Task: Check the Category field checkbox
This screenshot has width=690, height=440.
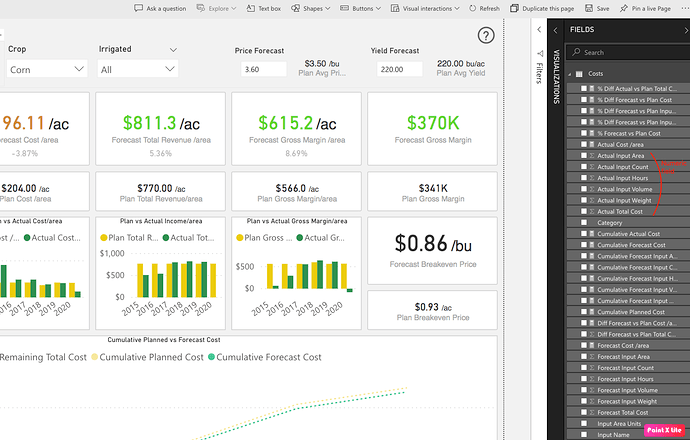Action: (x=584, y=223)
